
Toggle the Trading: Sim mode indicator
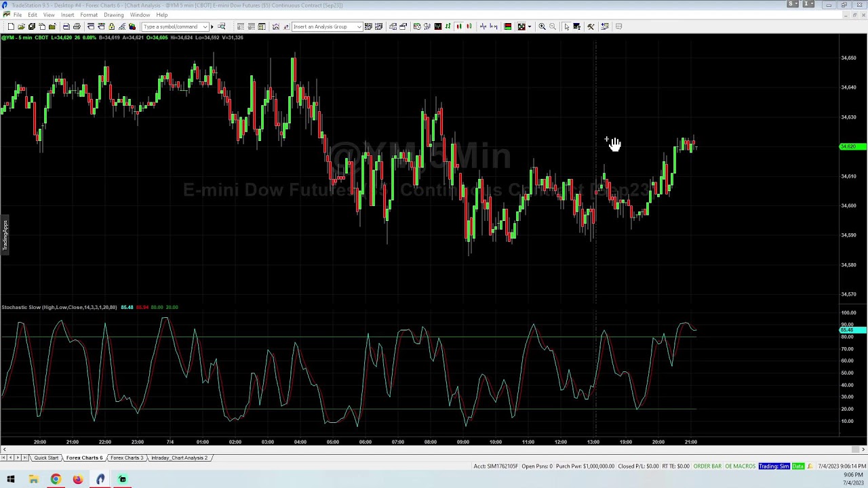point(774,466)
